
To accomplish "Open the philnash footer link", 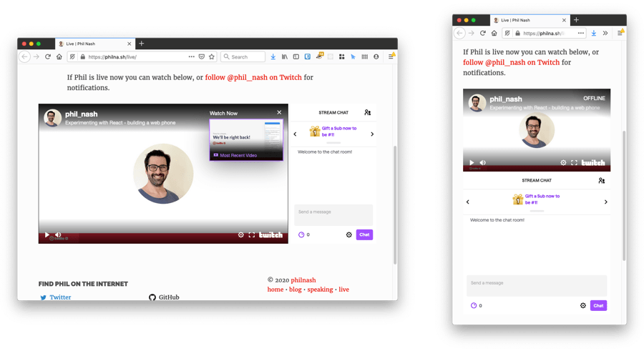I will pos(303,280).
